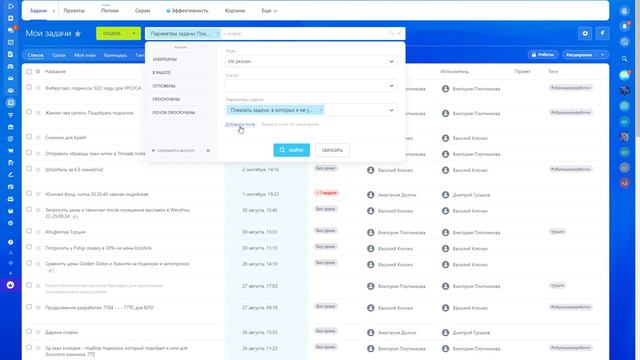
Task: Check the 'Дарина созвон' task checkbox
Action: [x=29, y=331]
